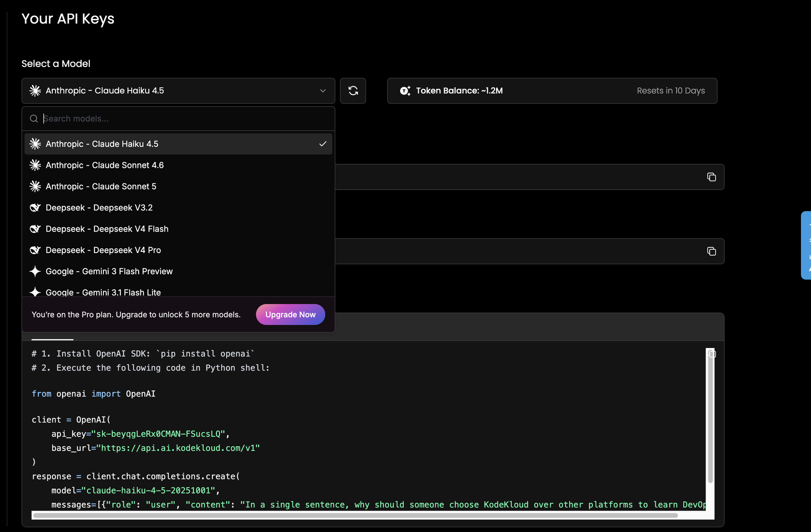Click the Anthropic logo beside Claude Sonnet 4.6
This screenshot has width=811, height=532.
35,165
